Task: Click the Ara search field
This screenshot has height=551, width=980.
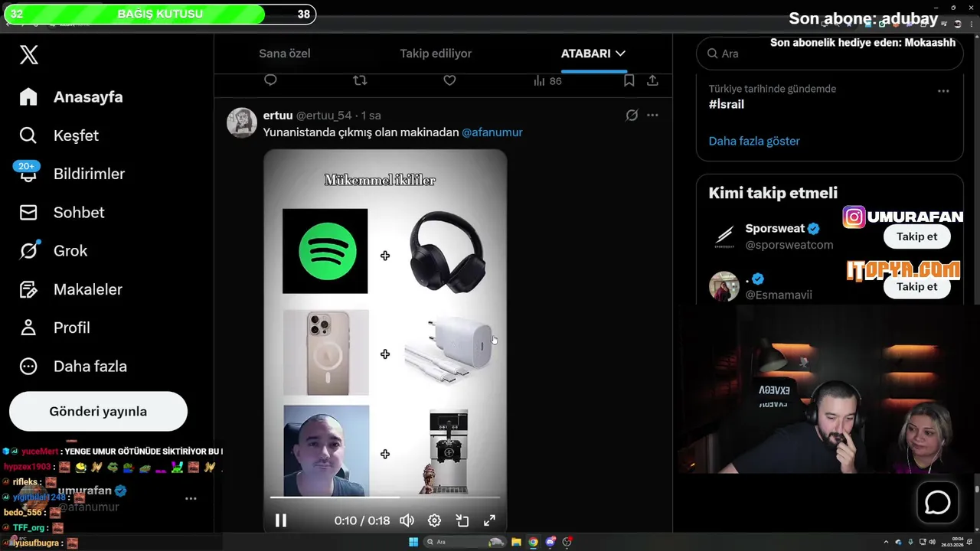Action: click(x=829, y=54)
